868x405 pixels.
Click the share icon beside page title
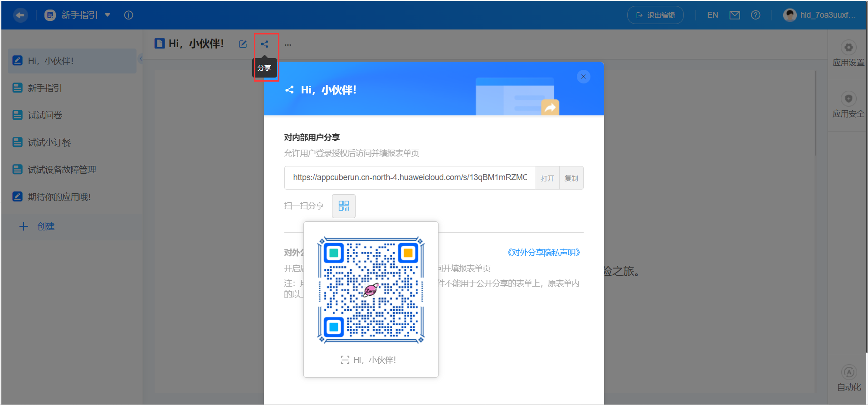(x=264, y=44)
